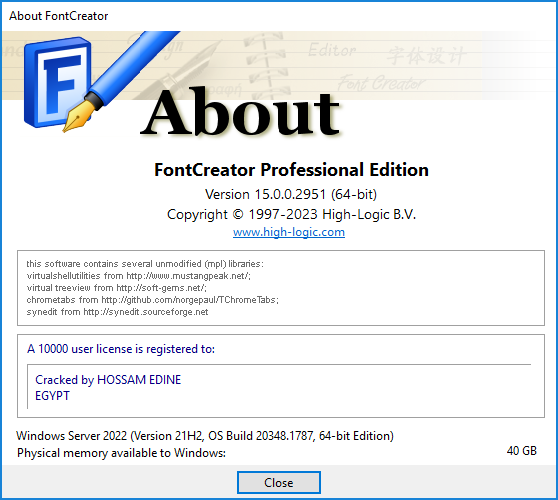Screen dimensions: 558x500
Task: Click the synedit sourceforge library line
Action: point(117,312)
